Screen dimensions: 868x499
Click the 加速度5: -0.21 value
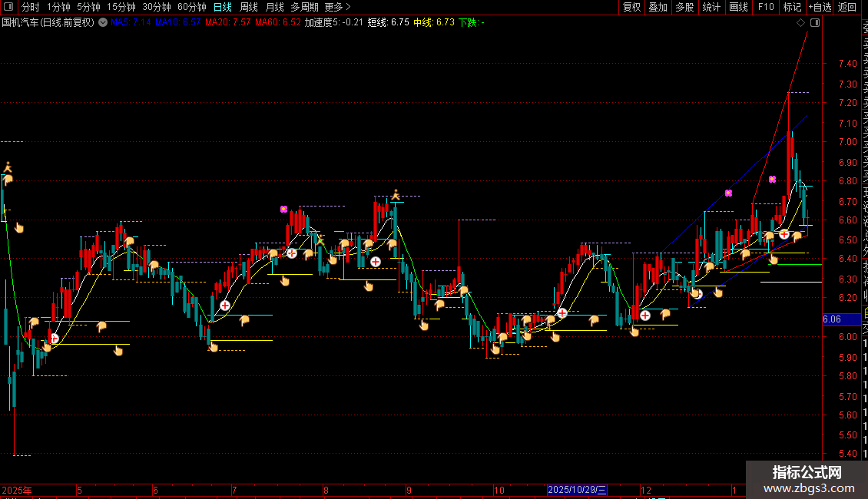pyautogui.click(x=334, y=23)
